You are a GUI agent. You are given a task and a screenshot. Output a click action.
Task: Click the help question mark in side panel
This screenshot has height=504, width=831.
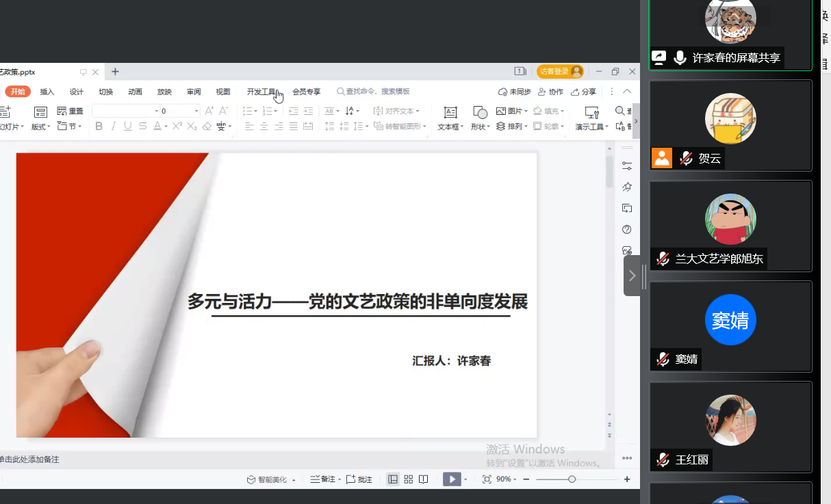(x=626, y=229)
